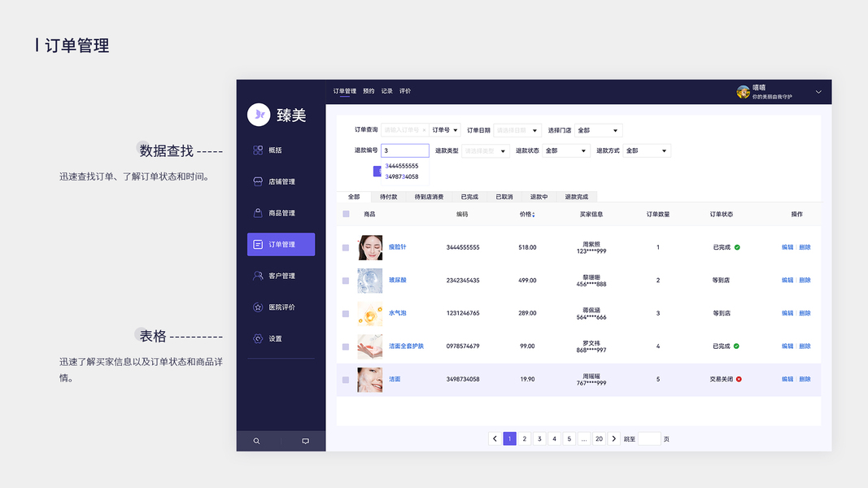Click the 瘦脸针 product thumbnail
868x488 pixels.
(370, 247)
